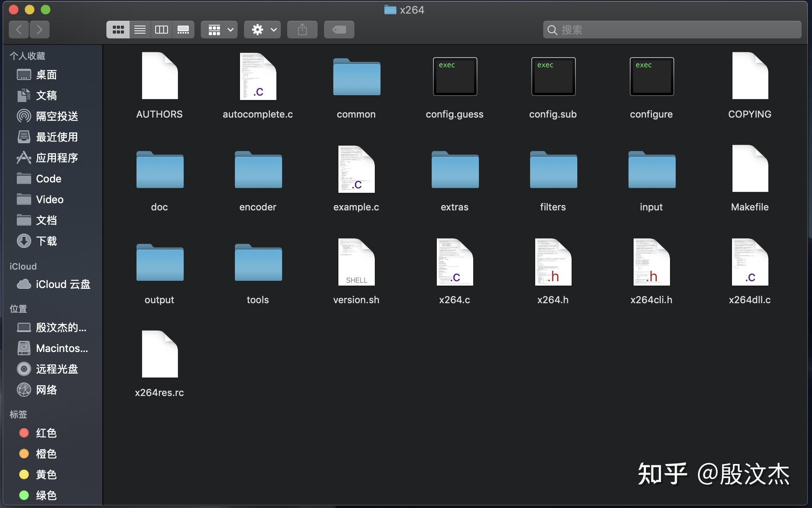Click the Share toolbar button
Image resolution: width=812 pixels, height=508 pixels.
point(302,30)
